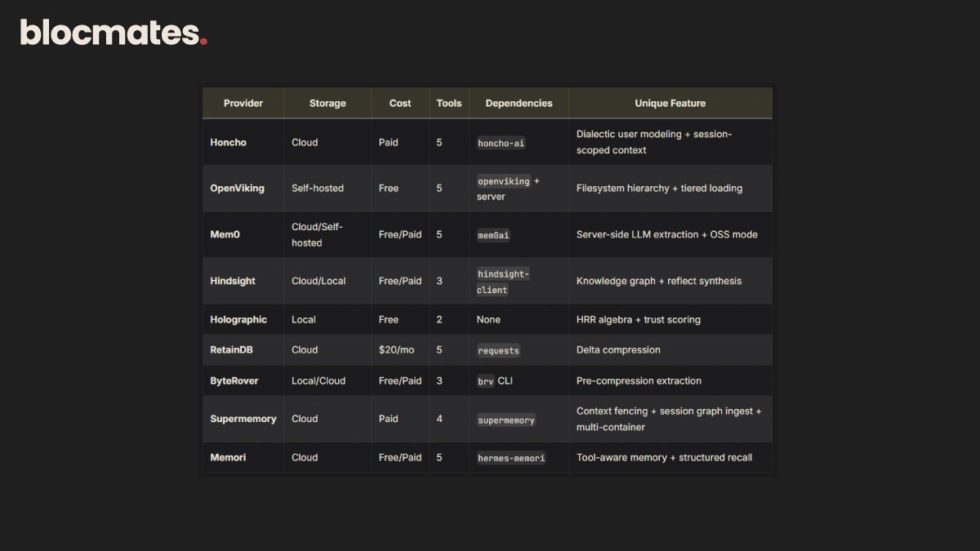The height and width of the screenshot is (551, 980).
Task: Select the Mem0 provider name
Action: coord(225,234)
